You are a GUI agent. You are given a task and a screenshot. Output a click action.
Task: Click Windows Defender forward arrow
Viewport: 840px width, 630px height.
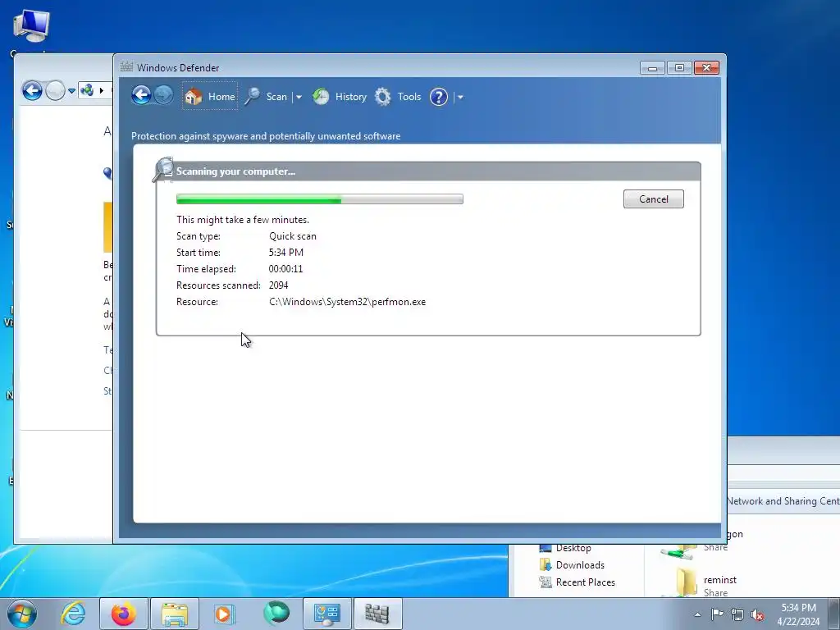click(x=163, y=95)
